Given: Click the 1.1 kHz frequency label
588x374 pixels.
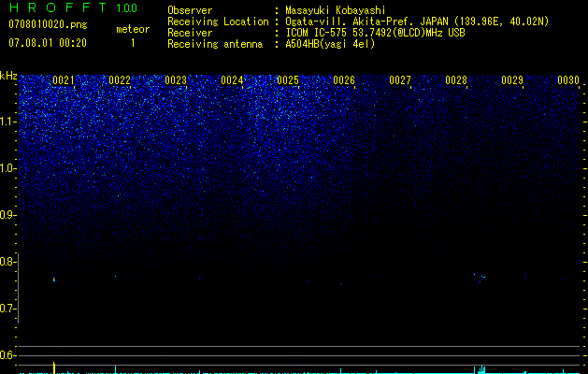Looking at the screenshot, I should (8, 122).
